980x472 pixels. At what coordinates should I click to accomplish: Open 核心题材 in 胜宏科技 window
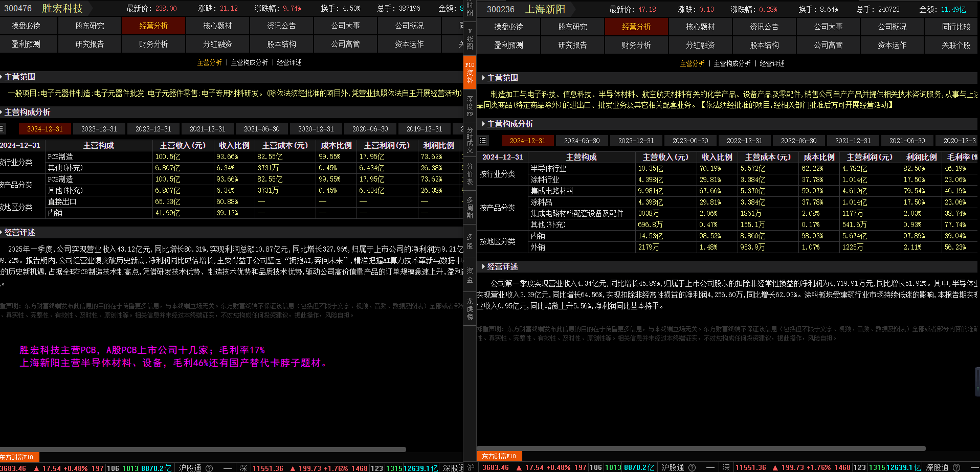click(217, 26)
